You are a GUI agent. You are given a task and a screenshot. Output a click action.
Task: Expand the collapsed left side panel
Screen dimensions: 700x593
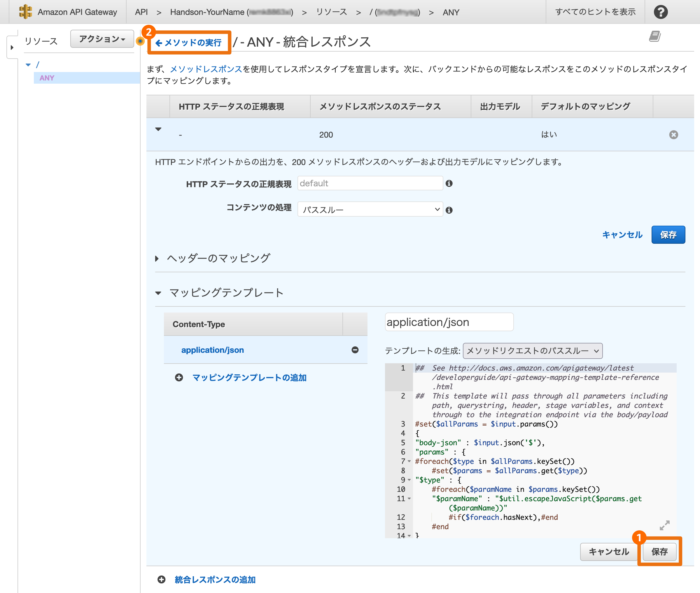tap(12, 48)
